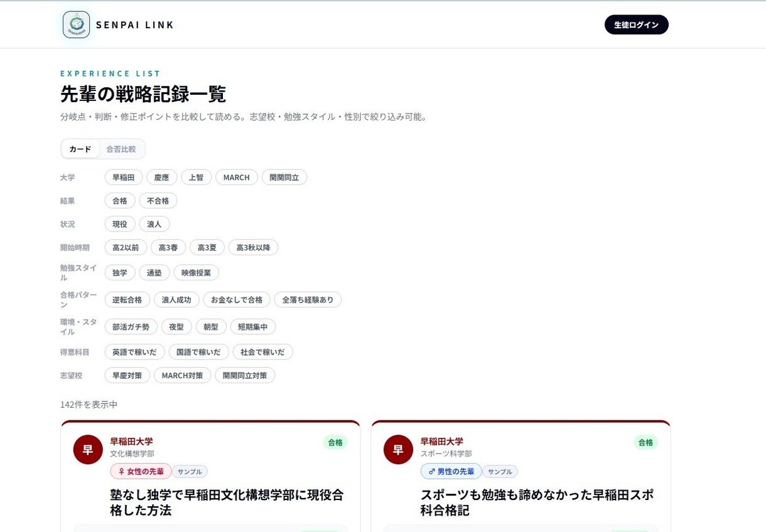The width and height of the screenshot is (766, 532).
Task: Filter by 合格 result
Action: tap(120, 201)
